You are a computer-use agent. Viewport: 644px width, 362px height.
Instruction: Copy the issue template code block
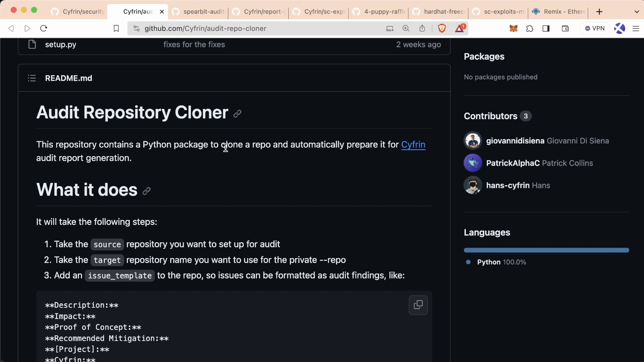(x=418, y=305)
